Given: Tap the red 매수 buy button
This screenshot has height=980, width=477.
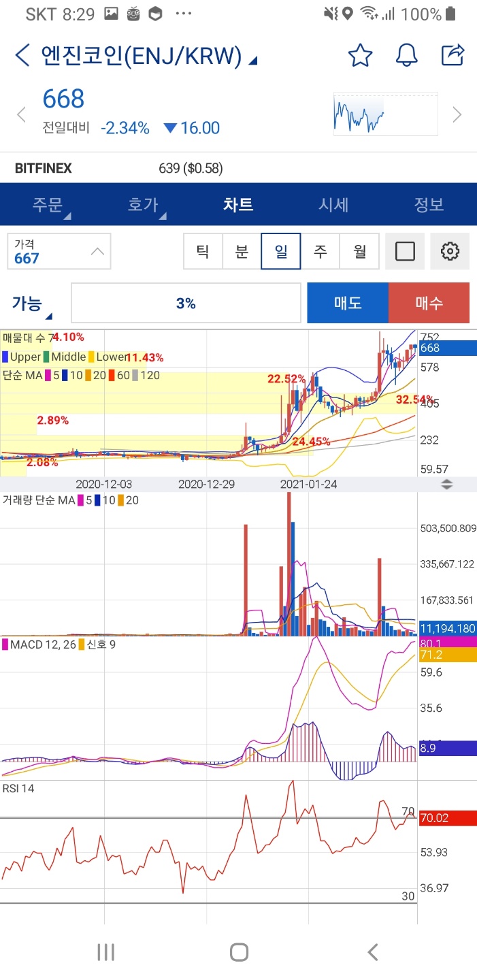Looking at the screenshot, I should click(429, 303).
